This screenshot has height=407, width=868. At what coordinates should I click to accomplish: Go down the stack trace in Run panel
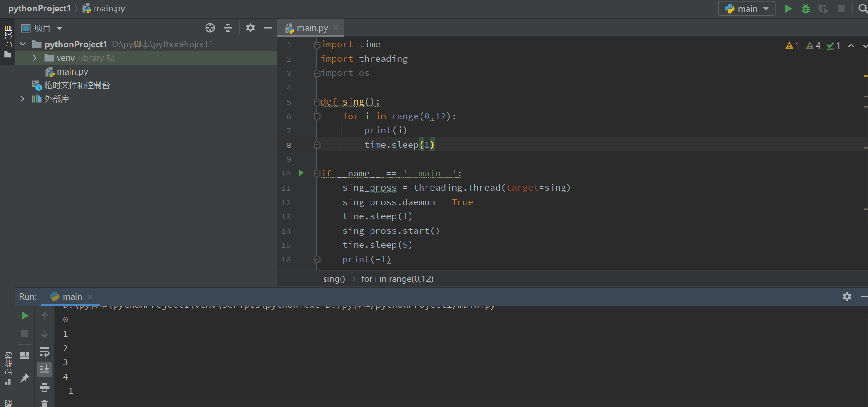point(45,333)
